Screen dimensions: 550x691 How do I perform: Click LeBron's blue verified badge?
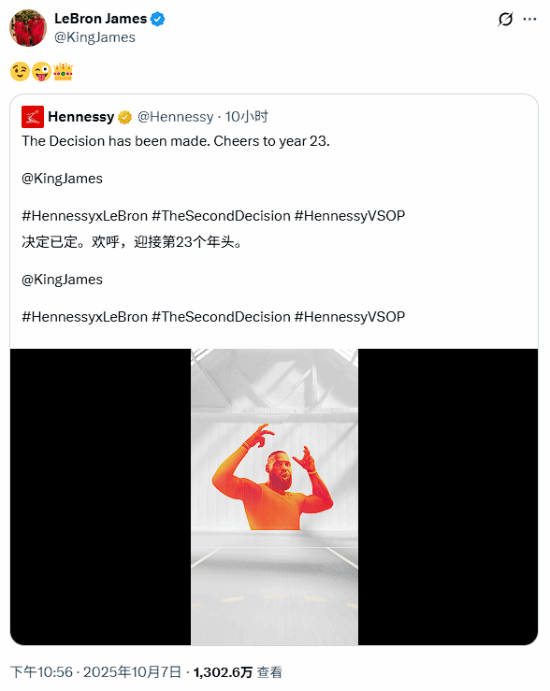pos(157,19)
